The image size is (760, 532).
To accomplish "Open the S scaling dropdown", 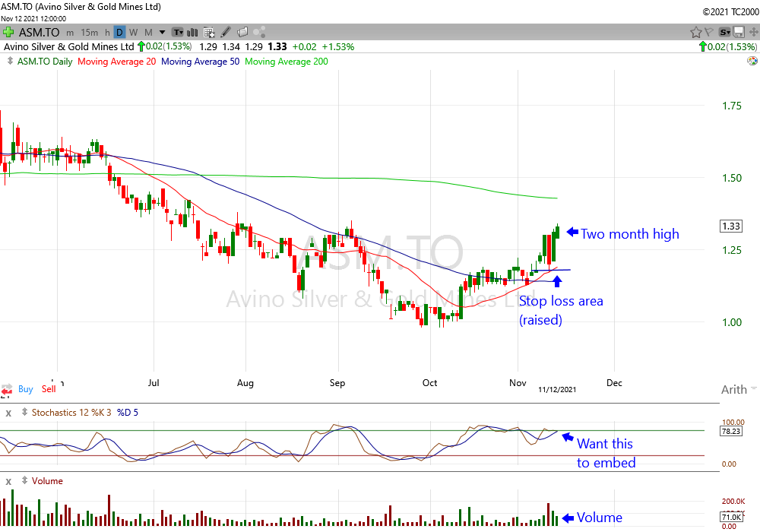I will (724, 33).
